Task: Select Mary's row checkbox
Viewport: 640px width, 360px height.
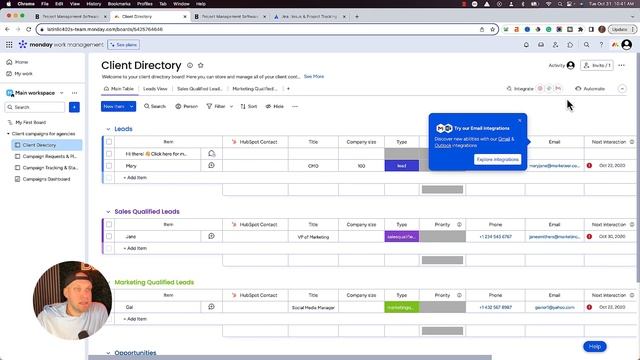Action: 109,166
